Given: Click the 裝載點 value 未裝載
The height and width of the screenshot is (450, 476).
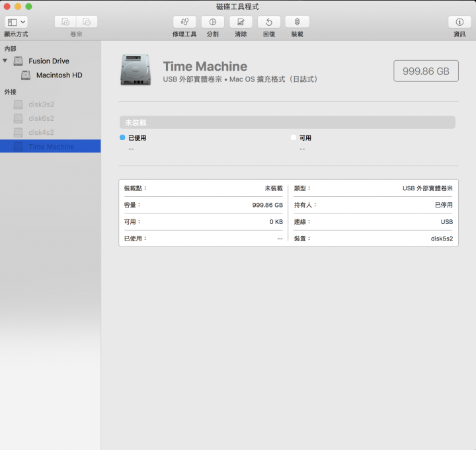Looking at the screenshot, I should [x=274, y=188].
